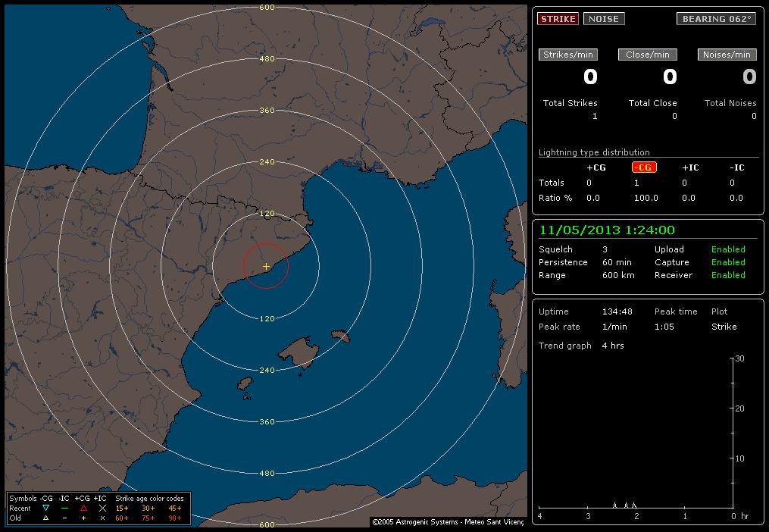Click the Noises/min label box
This screenshot has width=769, height=532.
pyautogui.click(x=727, y=55)
